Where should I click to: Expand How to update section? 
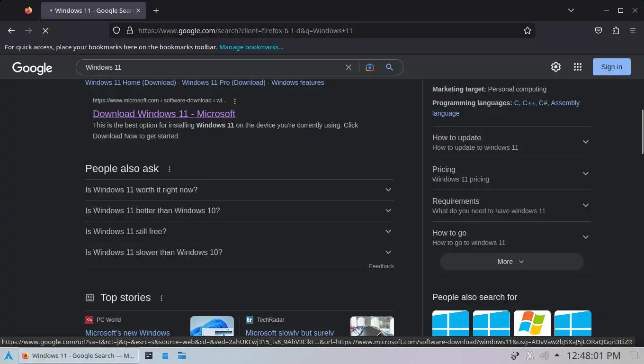(511, 142)
